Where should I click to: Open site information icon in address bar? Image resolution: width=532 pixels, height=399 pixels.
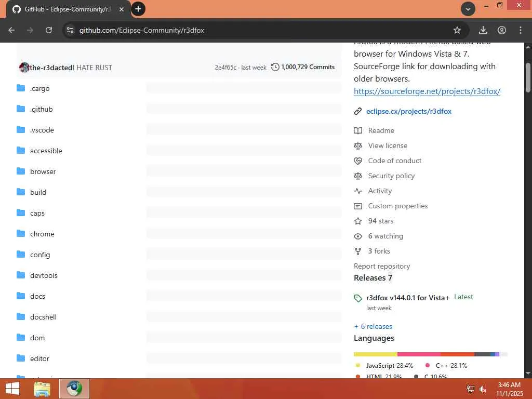[70, 30]
